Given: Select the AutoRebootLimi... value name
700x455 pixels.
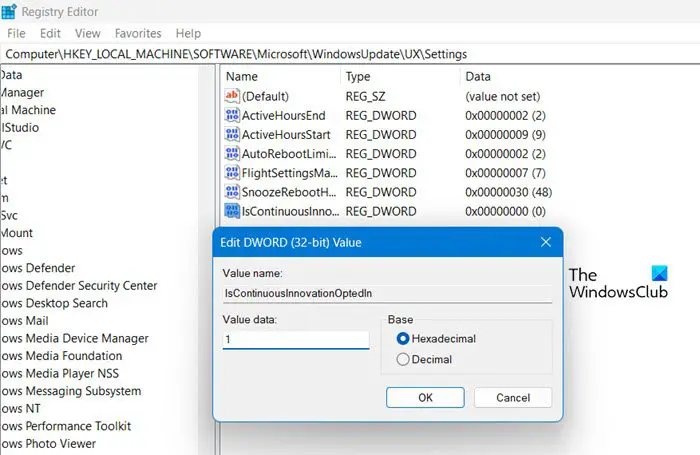Looking at the screenshot, I should click(x=289, y=154).
